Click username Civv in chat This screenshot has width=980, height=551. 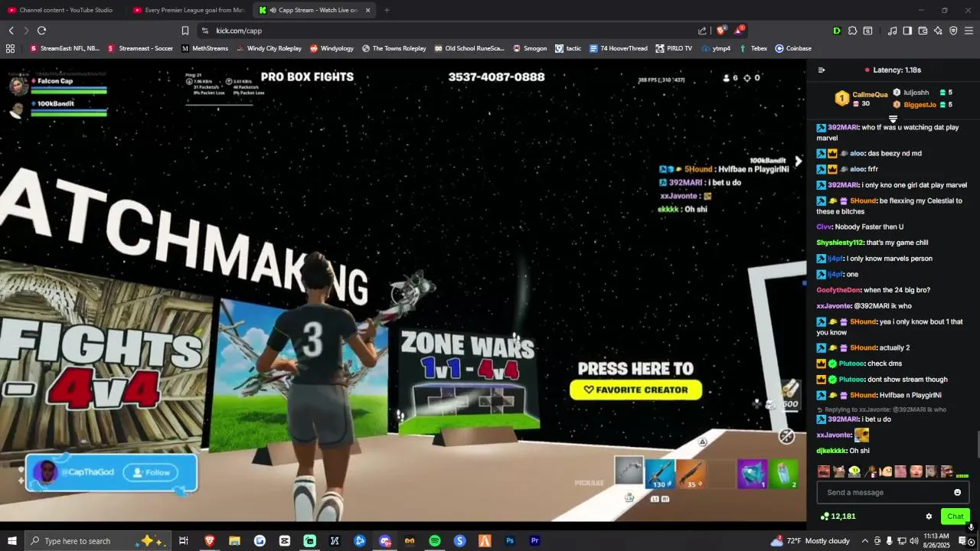(x=823, y=227)
